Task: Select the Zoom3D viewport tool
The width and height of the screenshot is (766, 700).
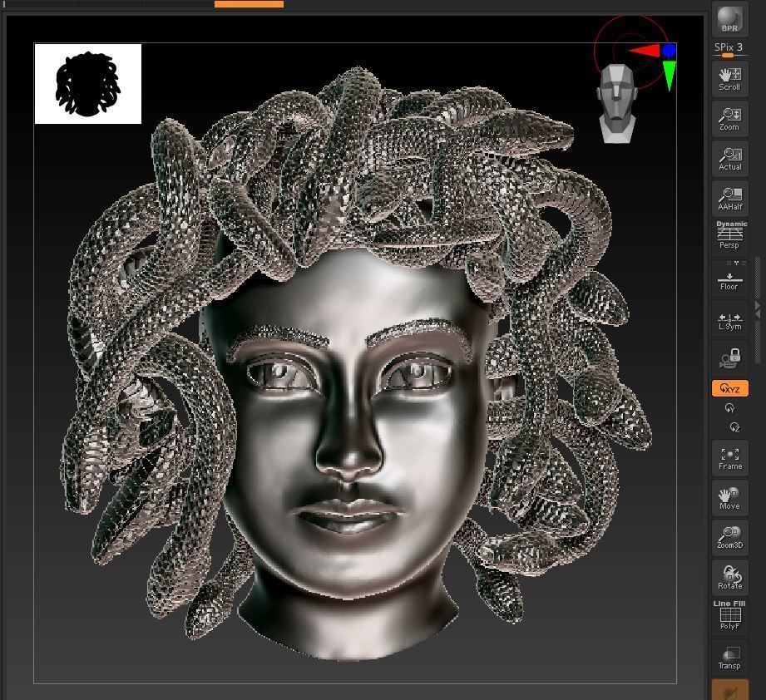Action: pos(729,536)
